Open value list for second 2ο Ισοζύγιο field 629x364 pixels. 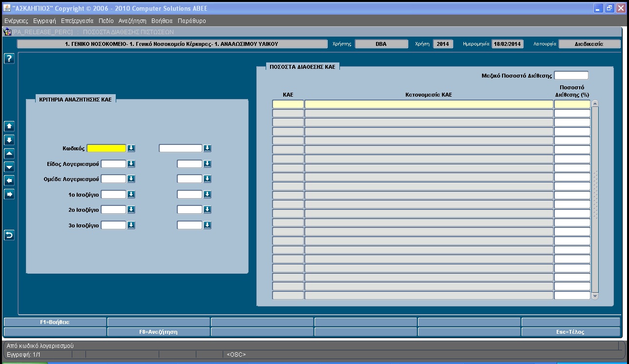tap(207, 210)
